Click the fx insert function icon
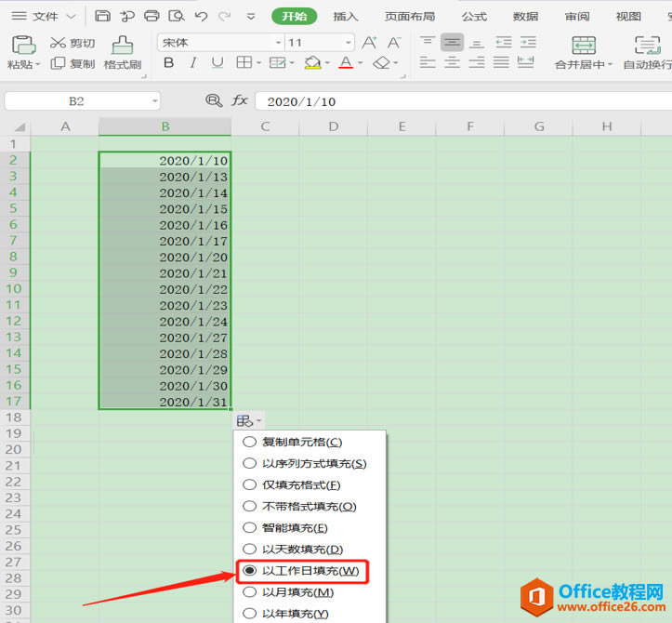672x623 pixels. [240, 100]
